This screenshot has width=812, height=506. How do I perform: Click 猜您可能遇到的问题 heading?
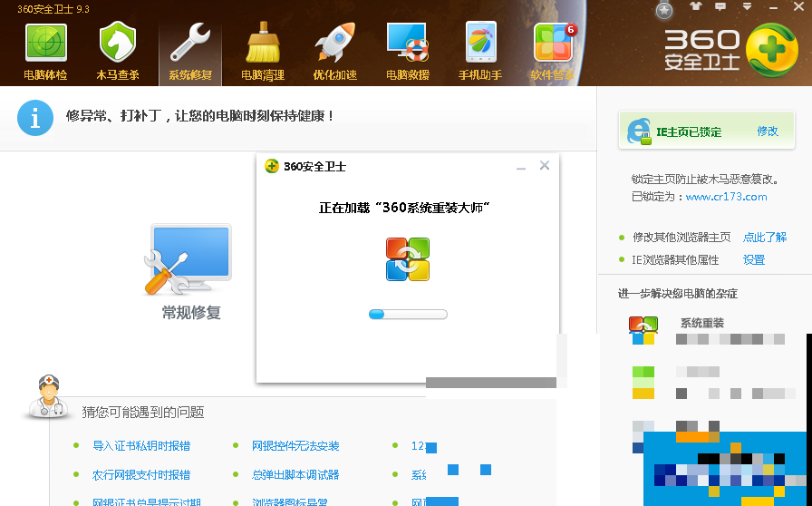(x=143, y=413)
